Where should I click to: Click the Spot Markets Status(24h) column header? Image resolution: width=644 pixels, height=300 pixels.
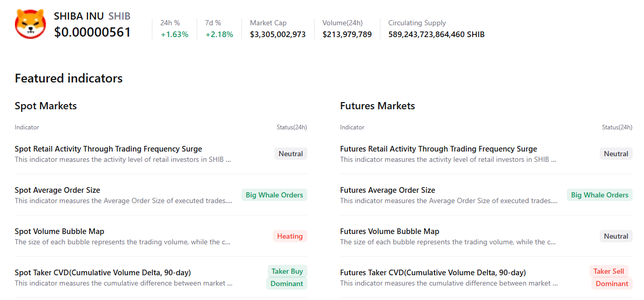(291, 127)
